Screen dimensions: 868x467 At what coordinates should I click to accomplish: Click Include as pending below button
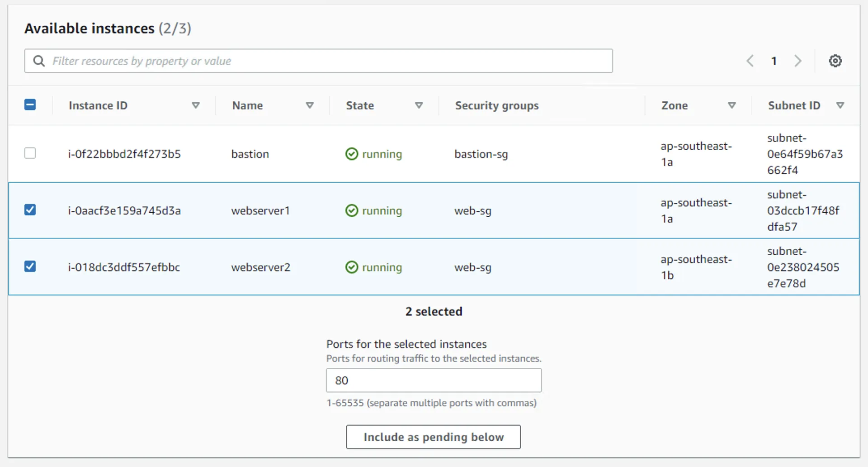coord(433,437)
